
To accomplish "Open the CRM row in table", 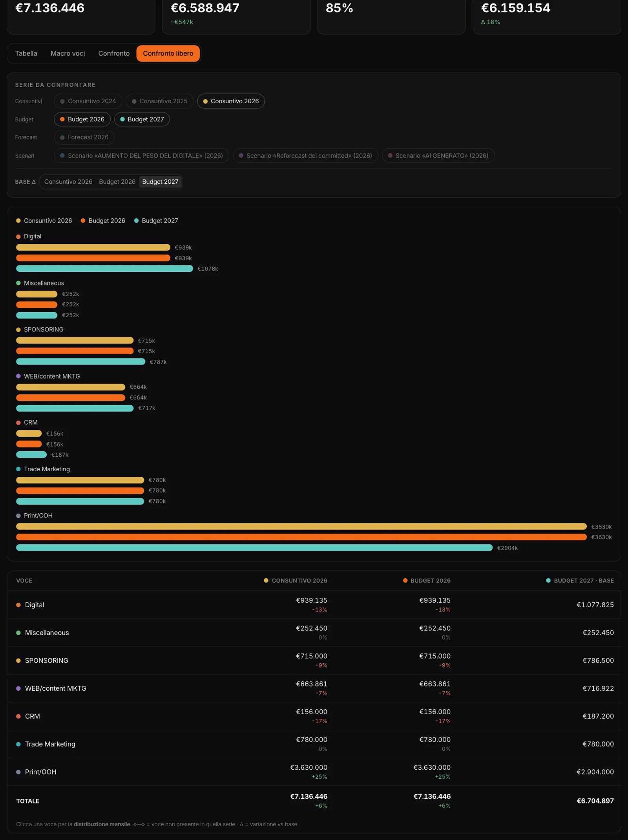I will (314, 716).
